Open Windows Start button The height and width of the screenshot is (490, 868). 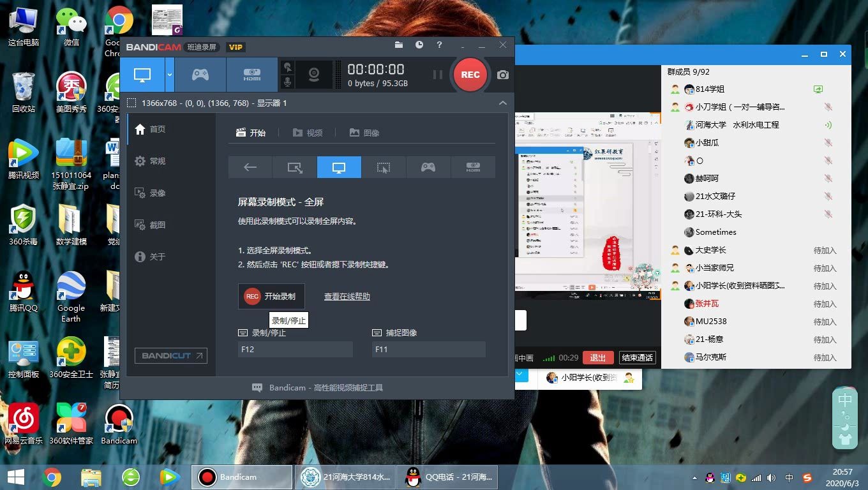click(x=16, y=477)
